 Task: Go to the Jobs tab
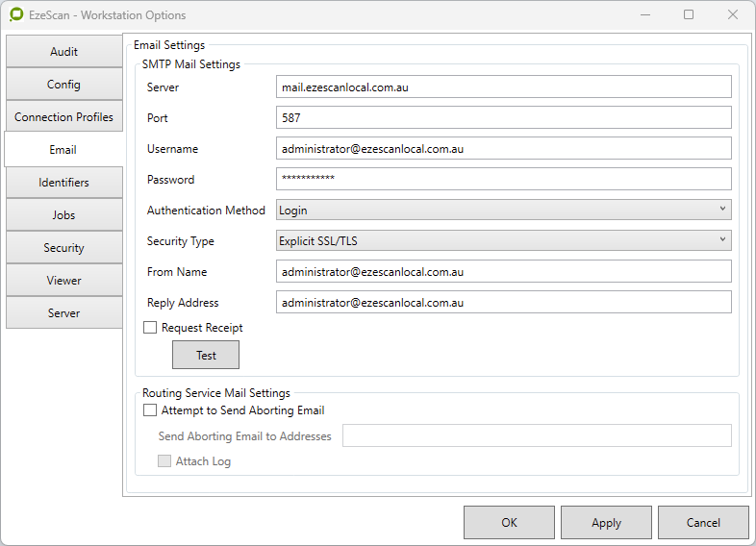(63, 215)
